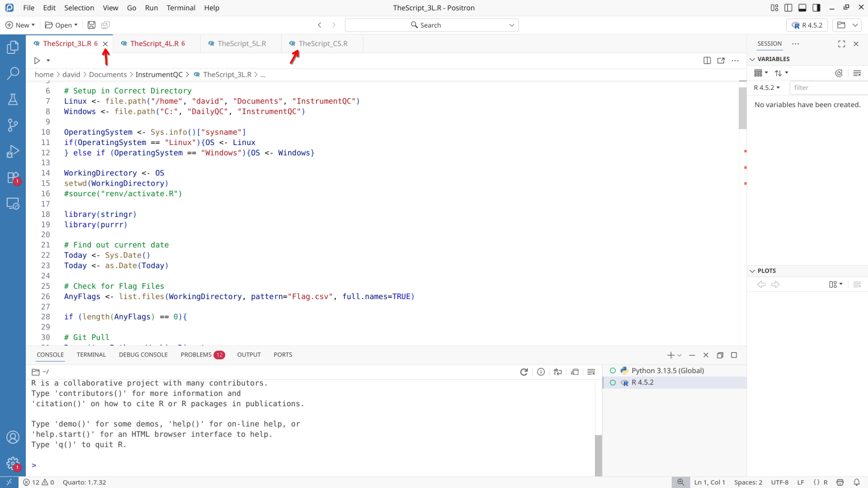The image size is (868, 488).
Task: Open the Terminal menu
Action: click(x=181, y=8)
